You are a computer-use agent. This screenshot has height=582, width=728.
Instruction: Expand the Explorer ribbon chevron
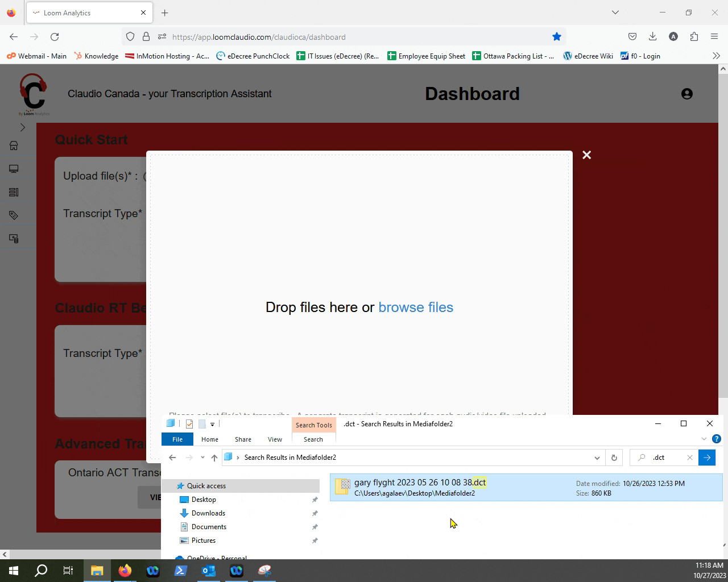(704, 439)
